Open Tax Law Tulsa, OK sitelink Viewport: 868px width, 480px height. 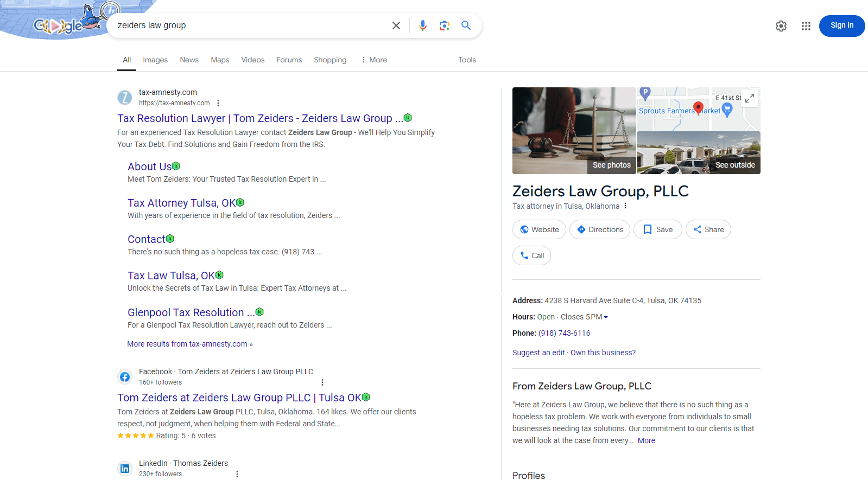coord(171,276)
